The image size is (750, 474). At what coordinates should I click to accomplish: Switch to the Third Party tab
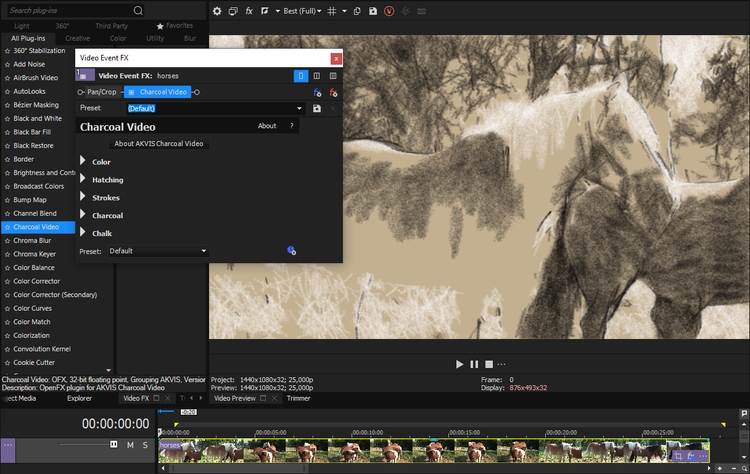(111, 26)
